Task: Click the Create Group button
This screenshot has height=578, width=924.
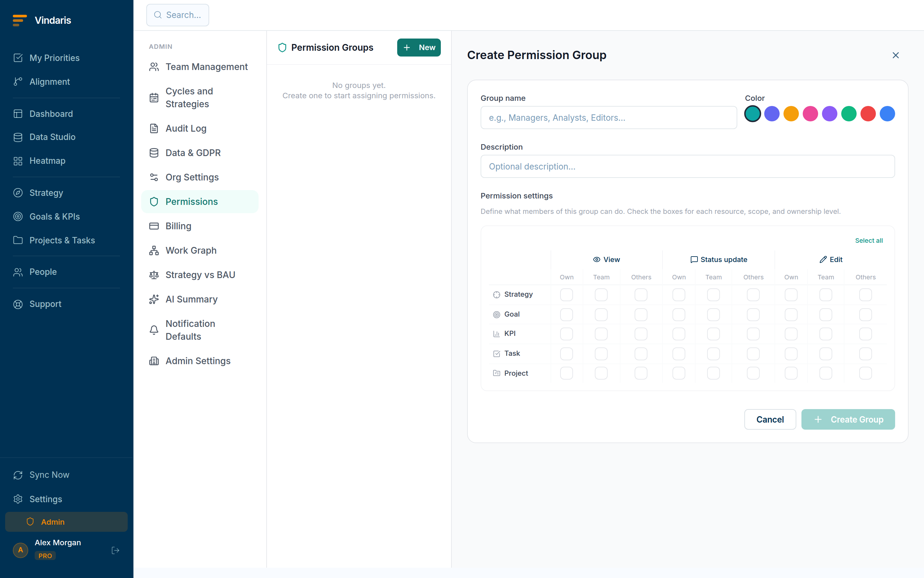Action: tap(848, 419)
